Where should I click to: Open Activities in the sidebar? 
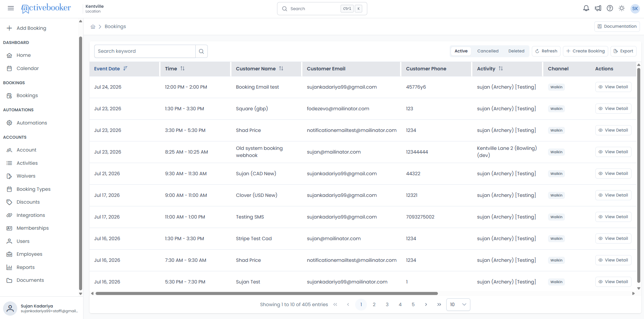[x=27, y=163]
